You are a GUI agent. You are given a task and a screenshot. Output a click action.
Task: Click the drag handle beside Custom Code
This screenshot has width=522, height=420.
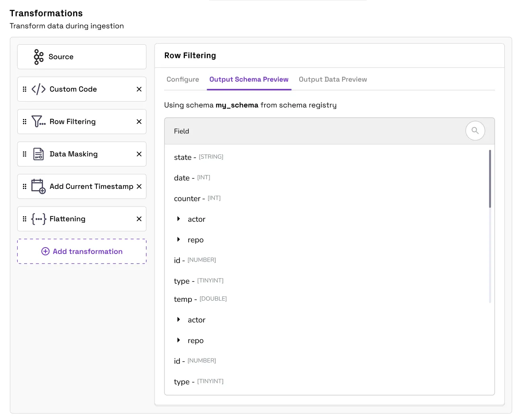pos(25,89)
